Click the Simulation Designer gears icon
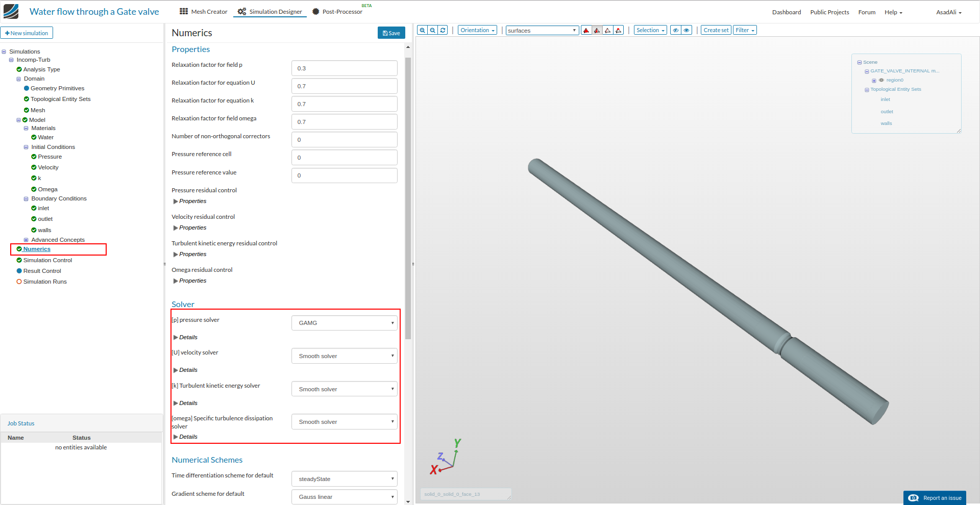 tap(242, 11)
